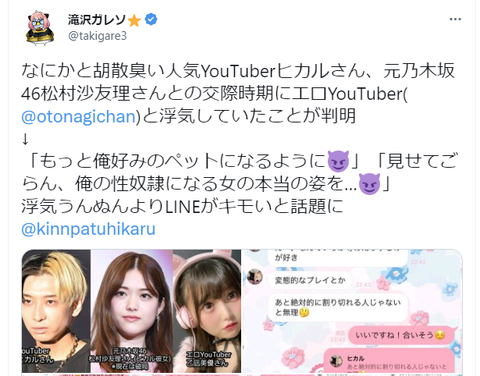Open the 滝沢ガレソ display name profile
480x376 pixels.
click(97, 20)
